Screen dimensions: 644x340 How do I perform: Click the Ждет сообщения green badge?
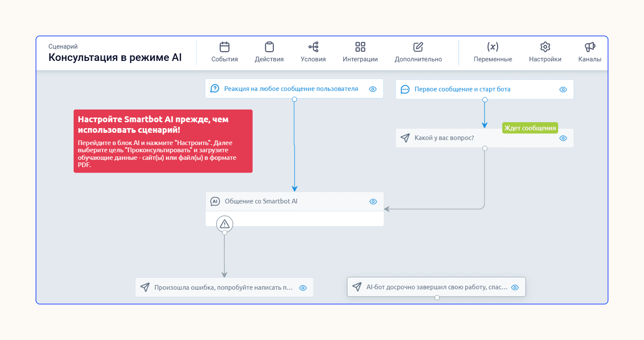tap(530, 128)
